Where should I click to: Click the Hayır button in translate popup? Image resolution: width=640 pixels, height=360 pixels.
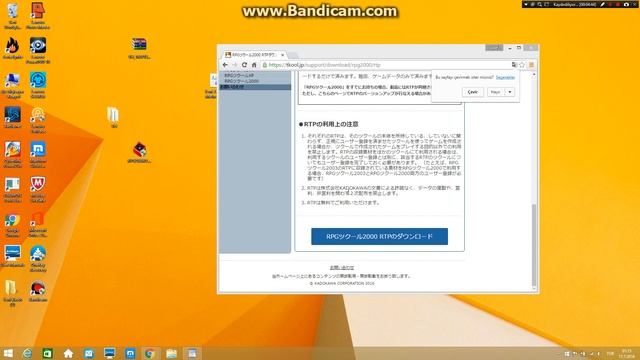tap(496, 92)
